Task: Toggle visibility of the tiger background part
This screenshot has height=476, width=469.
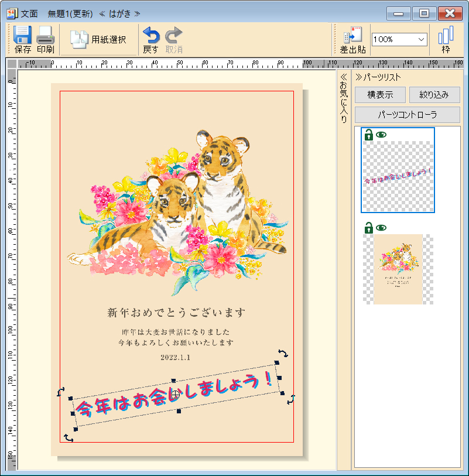Action: point(381,227)
